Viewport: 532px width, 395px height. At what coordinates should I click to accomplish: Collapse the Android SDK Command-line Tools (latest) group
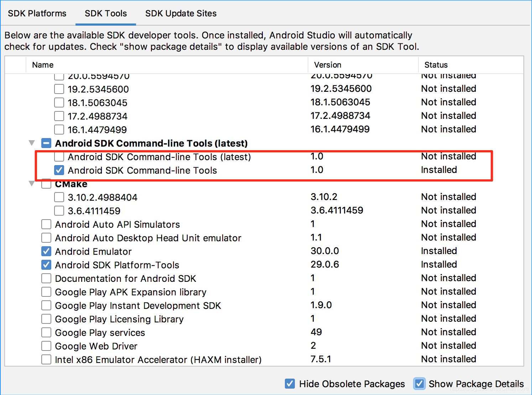(x=32, y=143)
